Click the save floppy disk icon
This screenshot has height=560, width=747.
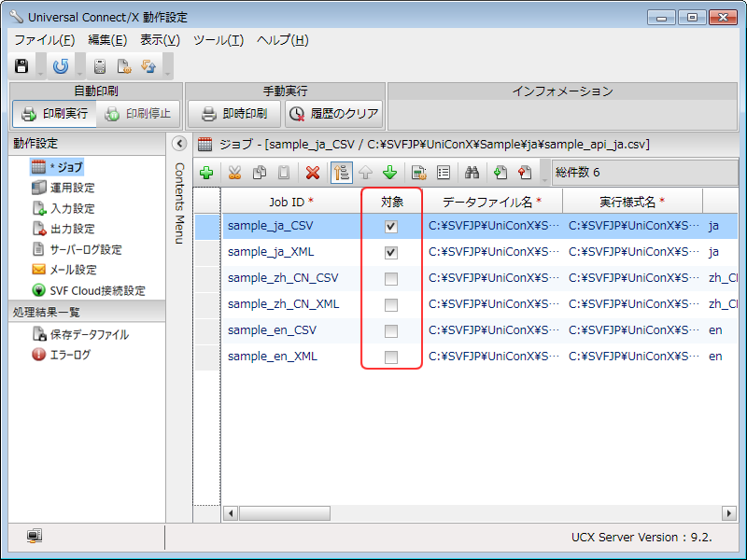[21, 65]
